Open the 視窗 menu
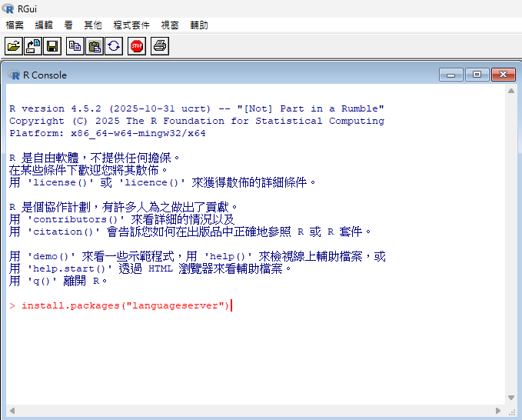This screenshot has height=420, width=522. tap(170, 25)
